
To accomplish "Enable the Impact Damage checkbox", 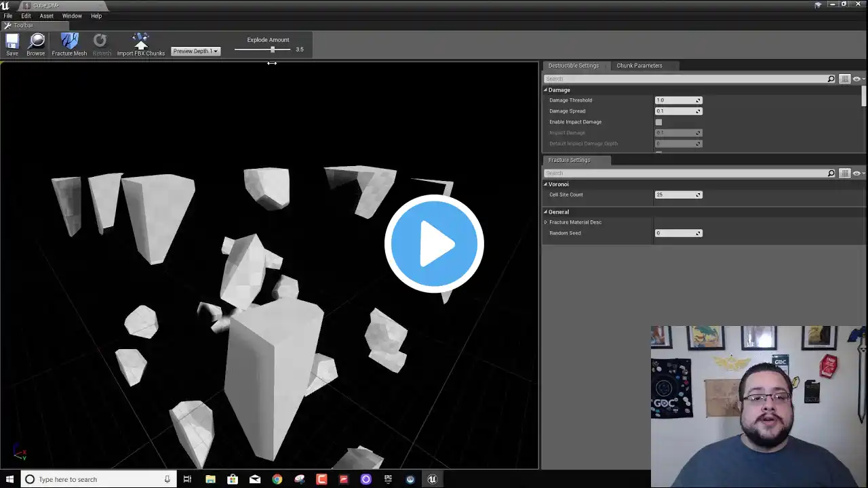I will point(658,122).
